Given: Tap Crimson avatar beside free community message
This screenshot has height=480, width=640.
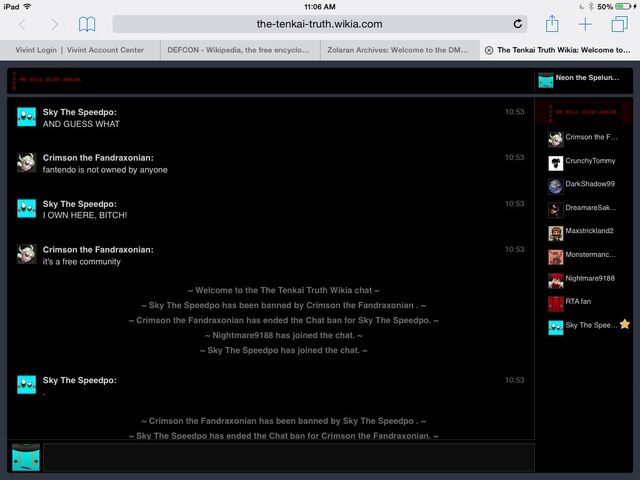Looking at the screenshot, I should pyautogui.click(x=27, y=254).
